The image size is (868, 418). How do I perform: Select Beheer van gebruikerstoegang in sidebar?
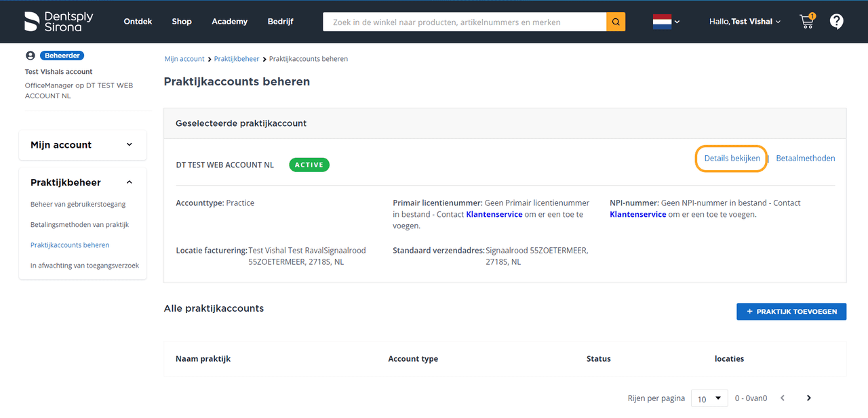point(78,204)
